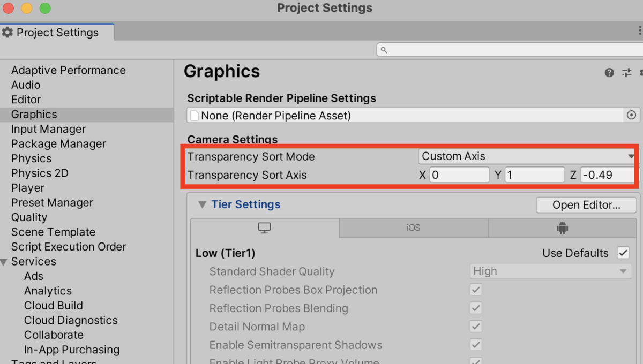Select Script Execution Order category

click(x=69, y=247)
